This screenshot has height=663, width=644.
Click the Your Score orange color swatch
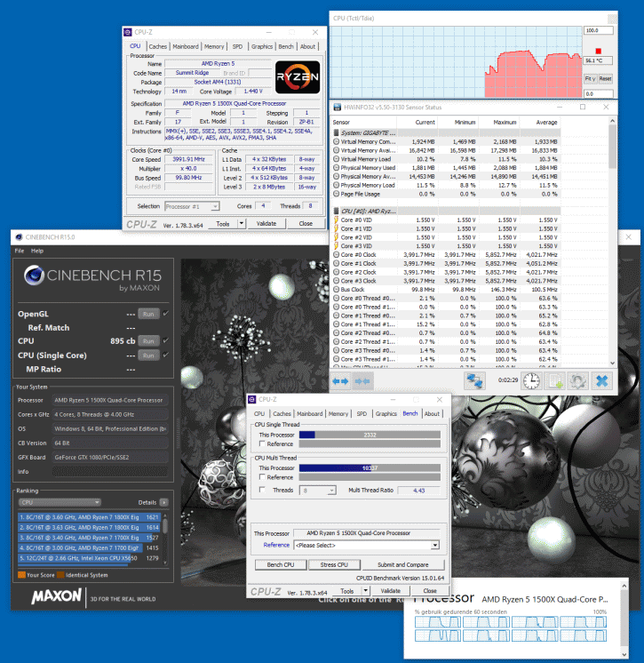click(x=21, y=575)
